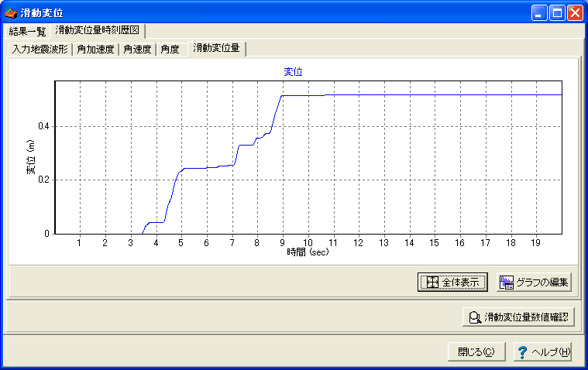Click the 0.4 y-axis tick label
Image resolution: width=588 pixels, height=370 pixels.
tap(43, 126)
